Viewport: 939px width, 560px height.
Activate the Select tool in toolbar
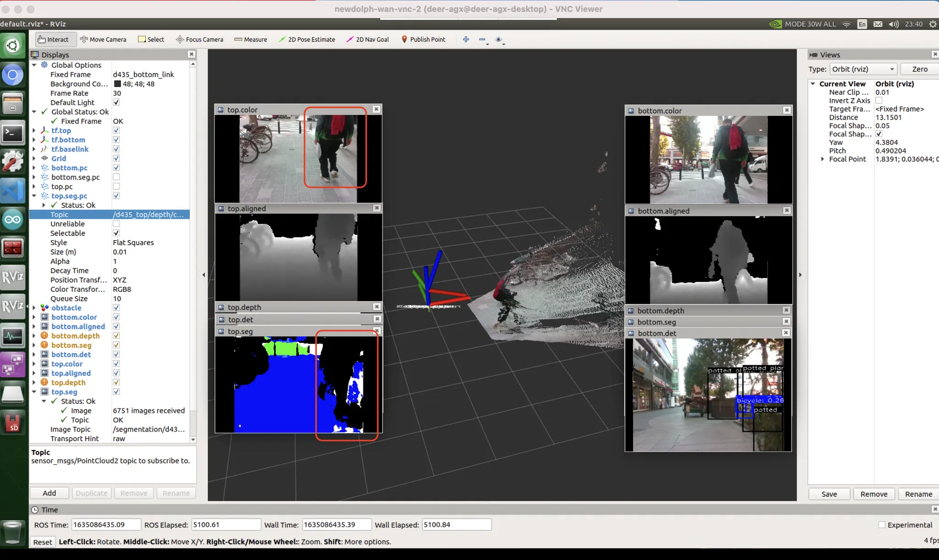151,39
